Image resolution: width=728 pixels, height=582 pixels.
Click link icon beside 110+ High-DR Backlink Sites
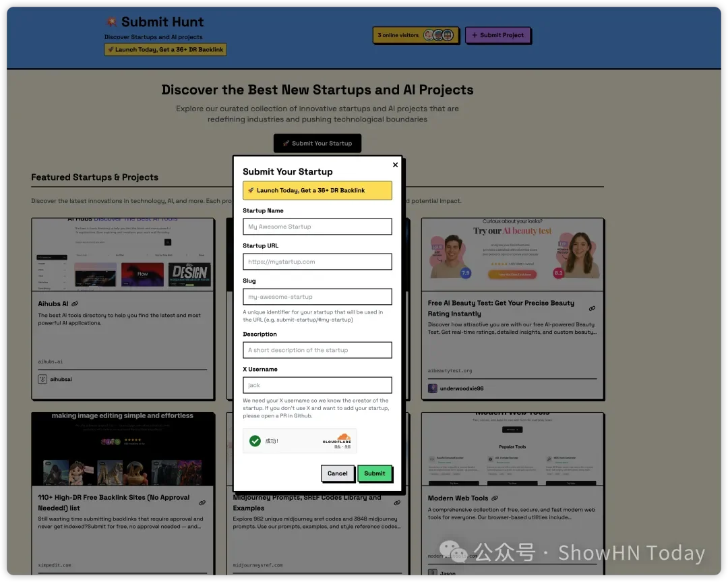[202, 502]
